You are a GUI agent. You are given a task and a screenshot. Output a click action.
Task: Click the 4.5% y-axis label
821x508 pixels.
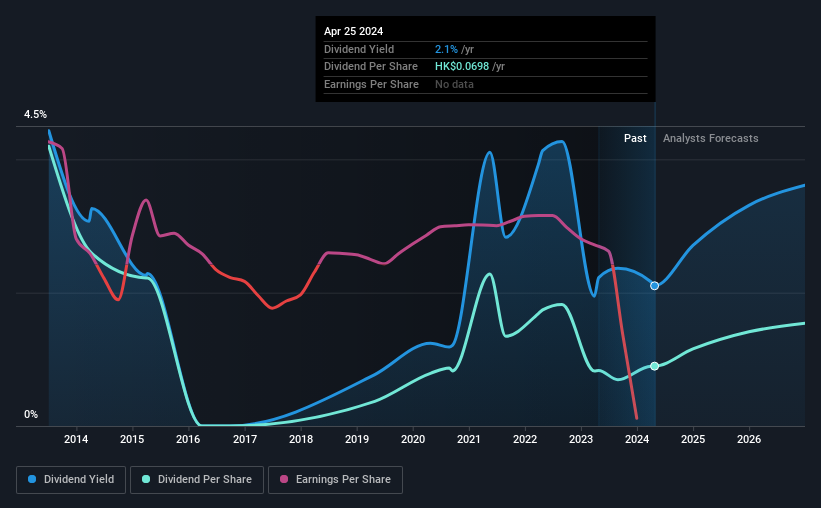click(35, 115)
